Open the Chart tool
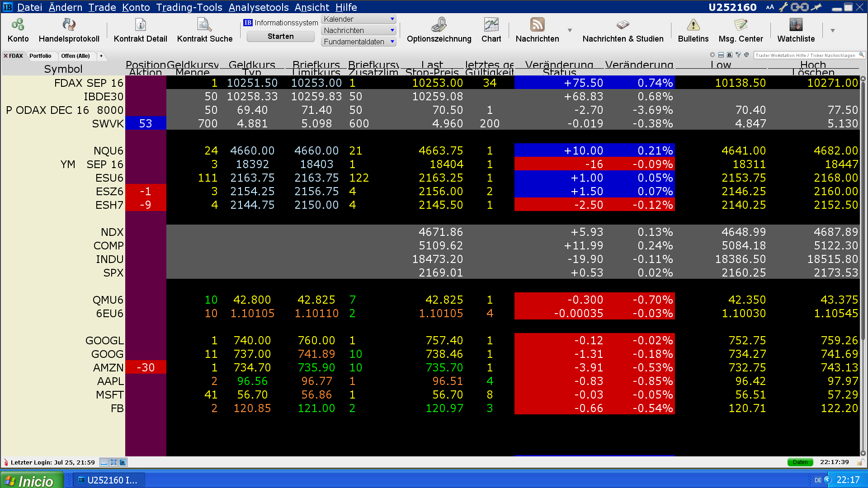 coord(491,25)
